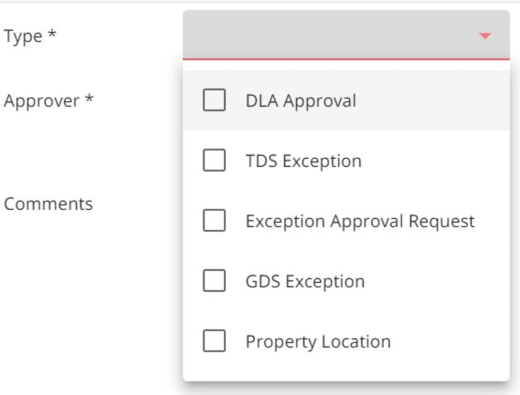Check the Property Location box
Screen dimensions: 520x395
click(214, 341)
